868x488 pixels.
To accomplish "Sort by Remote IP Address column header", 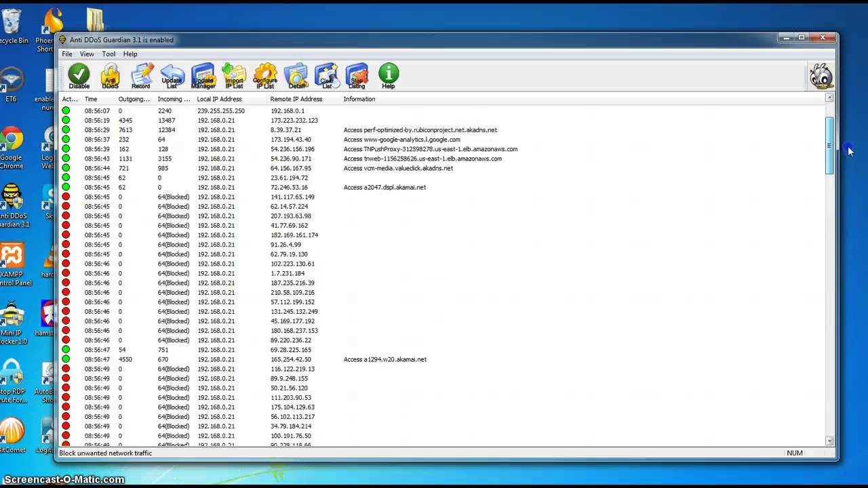I will (x=304, y=99).
